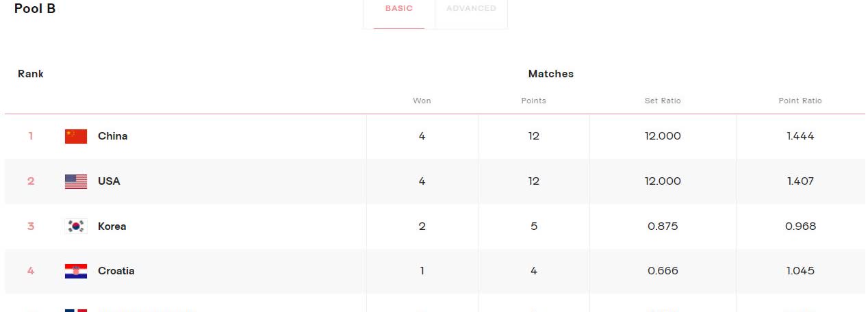Switch to the Basic tab
Viewport: 868px width, 312px height.
(x=399, y=9)
